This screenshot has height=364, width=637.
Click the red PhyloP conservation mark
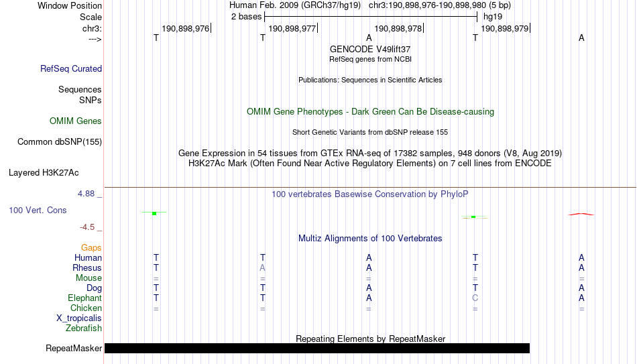[581, 214]
